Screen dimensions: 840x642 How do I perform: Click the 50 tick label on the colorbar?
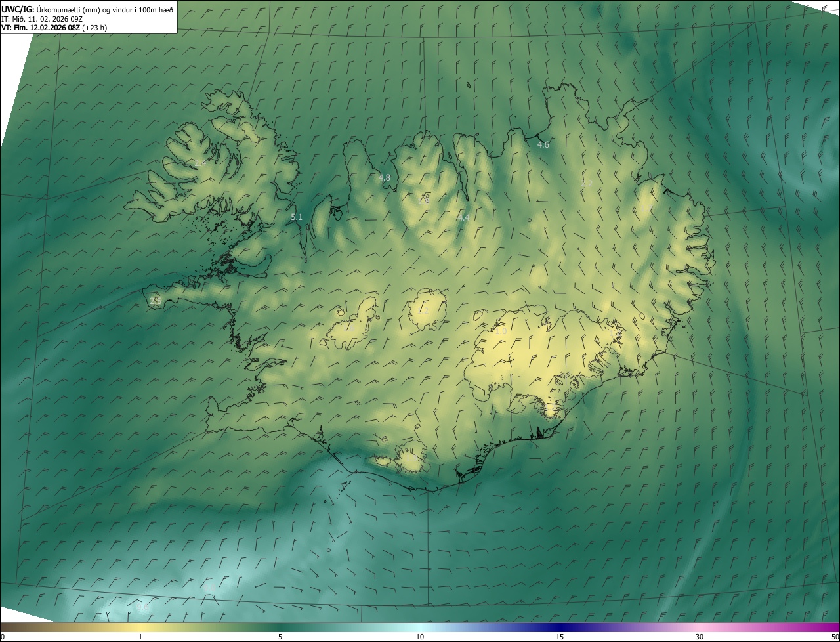[835, 637]
